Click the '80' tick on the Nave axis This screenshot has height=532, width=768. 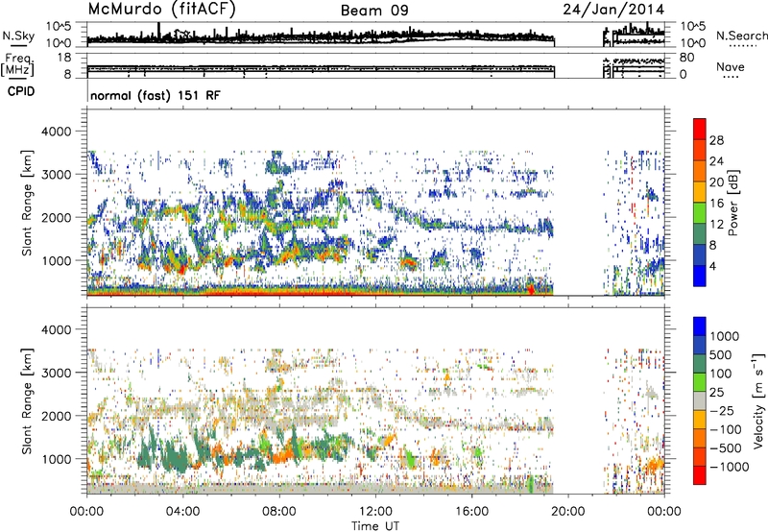click(687, 58)
